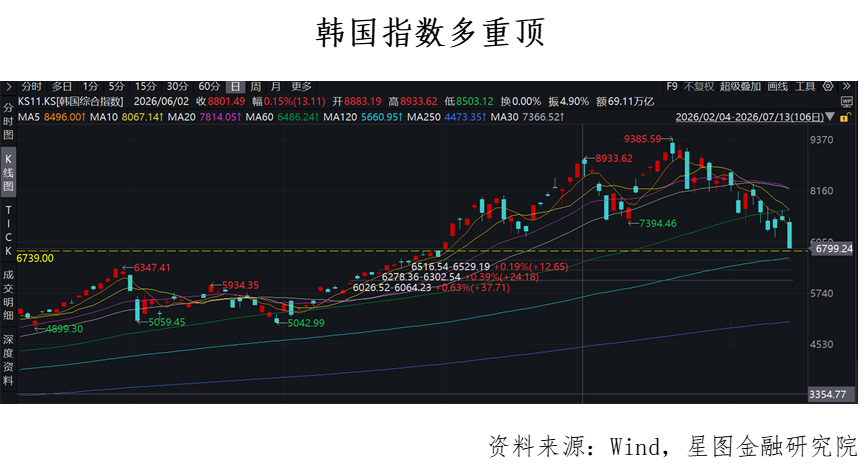Toggle the 不复权 adjustment option
The width and height of the screenshot is (865, 471).
pos(699,87)
